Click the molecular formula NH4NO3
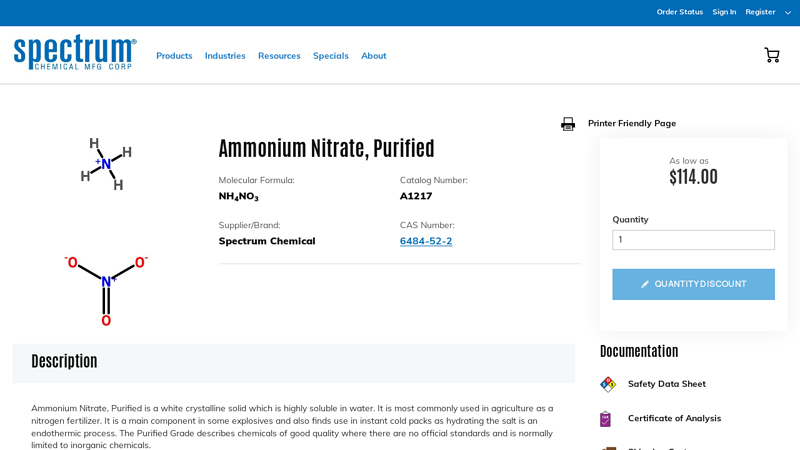Viewport: 800px width, 450px height. point(238,196)
